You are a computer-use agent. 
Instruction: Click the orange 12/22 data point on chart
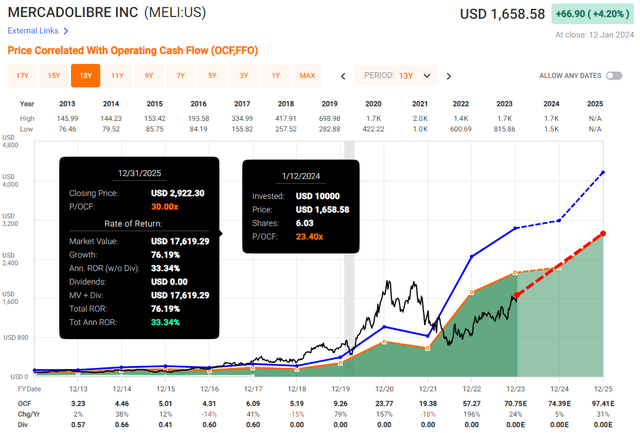(471, 292)
